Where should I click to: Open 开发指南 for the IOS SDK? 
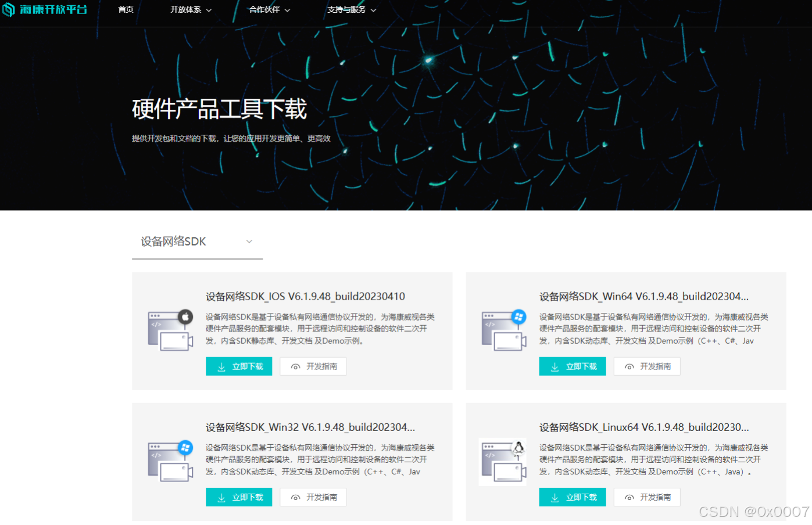[x=313, y=366]
